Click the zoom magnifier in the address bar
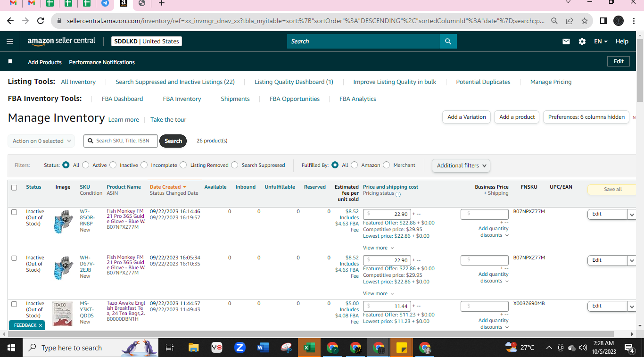 coord(554,21)
